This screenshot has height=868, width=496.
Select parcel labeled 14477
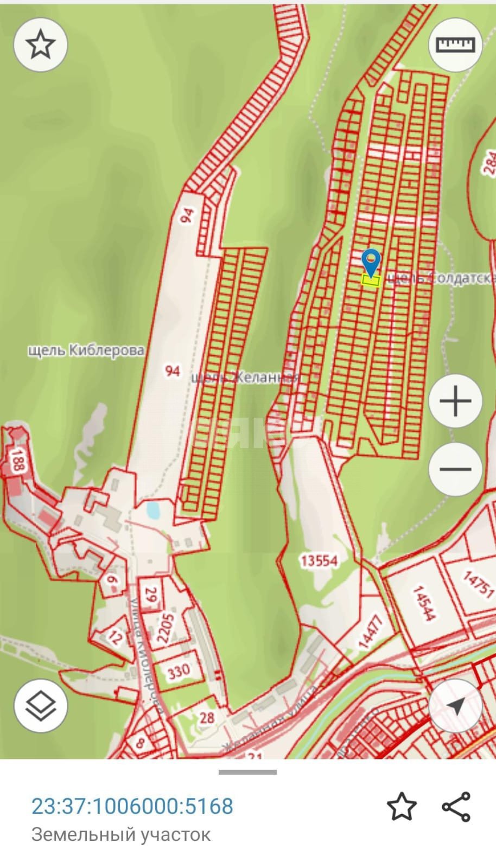tap(371, 631)
